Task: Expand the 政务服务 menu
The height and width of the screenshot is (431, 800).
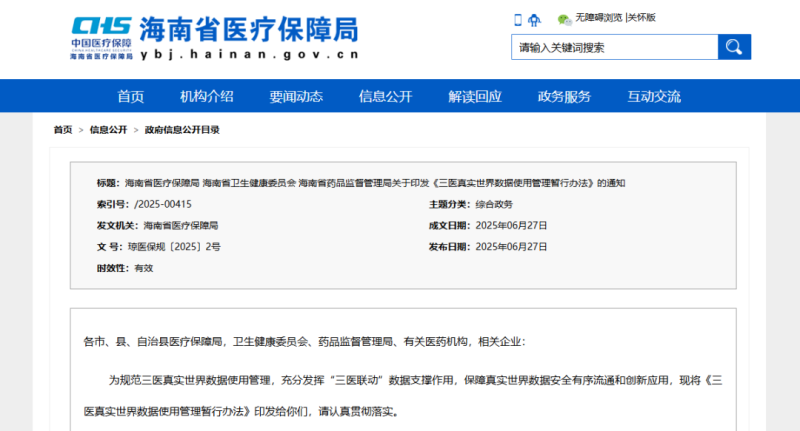Action: coord(564,97)
